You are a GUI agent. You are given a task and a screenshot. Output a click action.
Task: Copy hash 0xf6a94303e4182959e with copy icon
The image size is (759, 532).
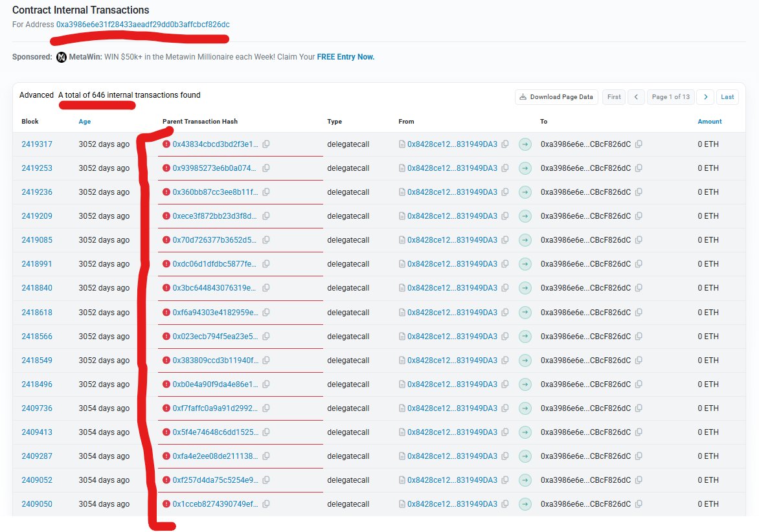pos(266,313)
